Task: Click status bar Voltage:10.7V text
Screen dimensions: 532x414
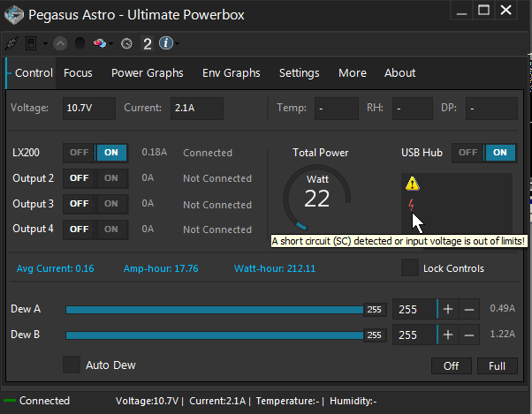Action: (x=147, y=401)
